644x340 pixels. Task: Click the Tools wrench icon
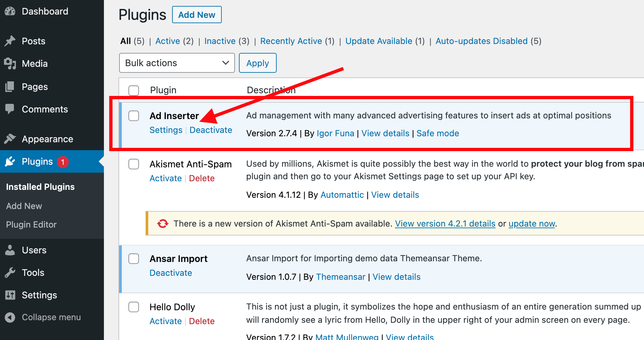pyautogui.click(x=10, y=273)
